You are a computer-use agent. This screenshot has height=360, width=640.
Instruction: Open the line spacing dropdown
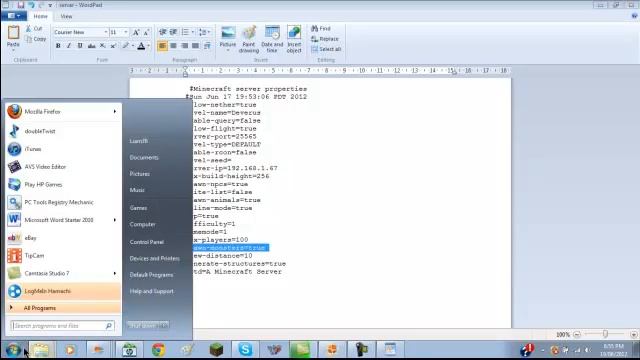204,32
